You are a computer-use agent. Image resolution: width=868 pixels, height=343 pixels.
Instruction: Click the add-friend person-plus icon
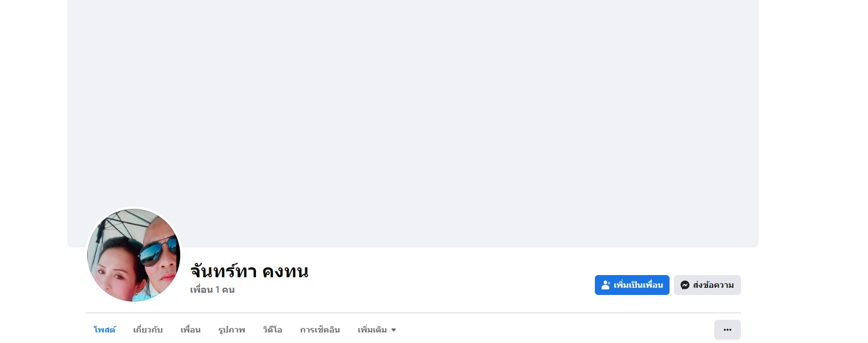606,285
